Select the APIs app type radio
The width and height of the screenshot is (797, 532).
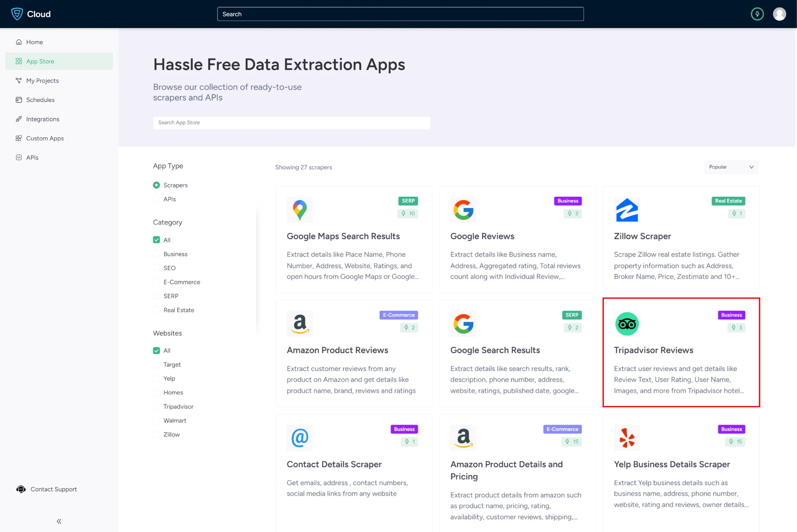click(x=156, y=199)
